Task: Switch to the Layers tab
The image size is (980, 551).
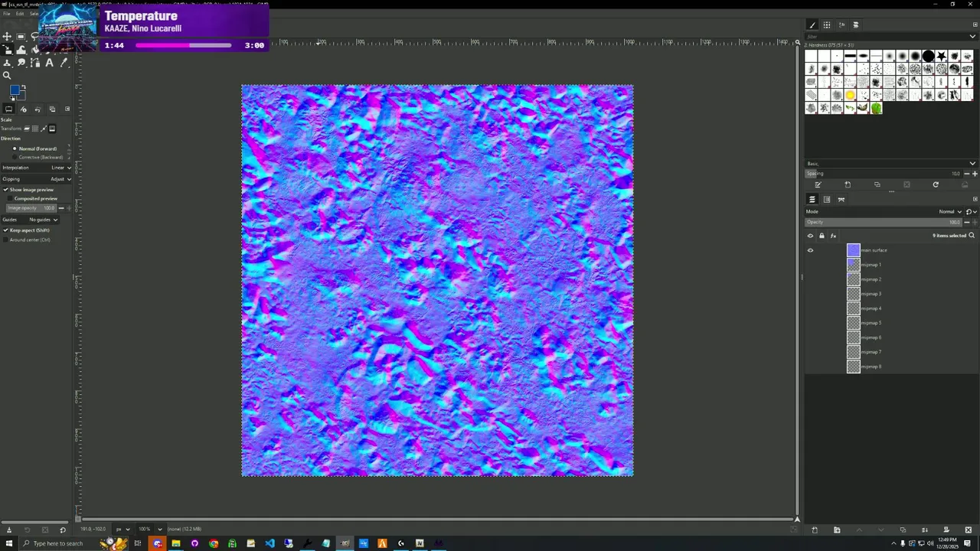Action: [x=812, y=199]
